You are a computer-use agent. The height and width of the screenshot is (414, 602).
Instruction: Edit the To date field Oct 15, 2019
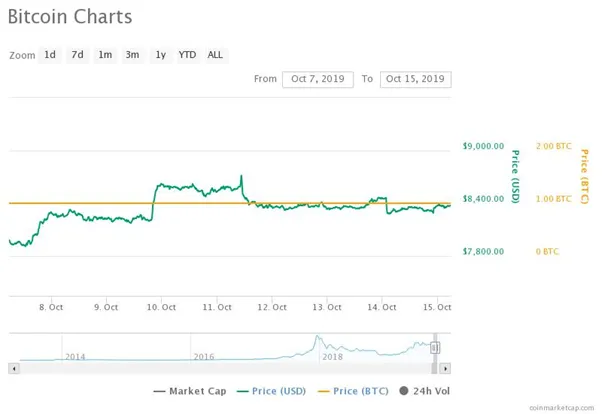(x=415, y=79)
